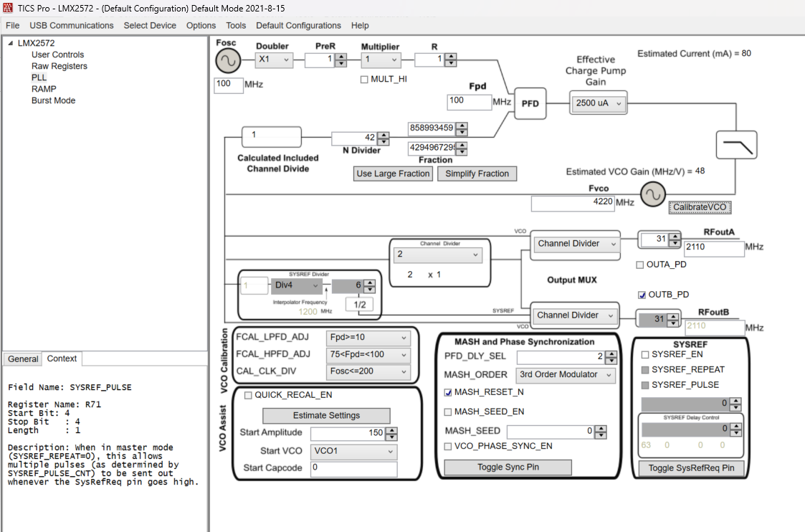Click the Fvco frequency input field
Image resolution: width=805 pixels, height=532 pixels.
point(573,204)
